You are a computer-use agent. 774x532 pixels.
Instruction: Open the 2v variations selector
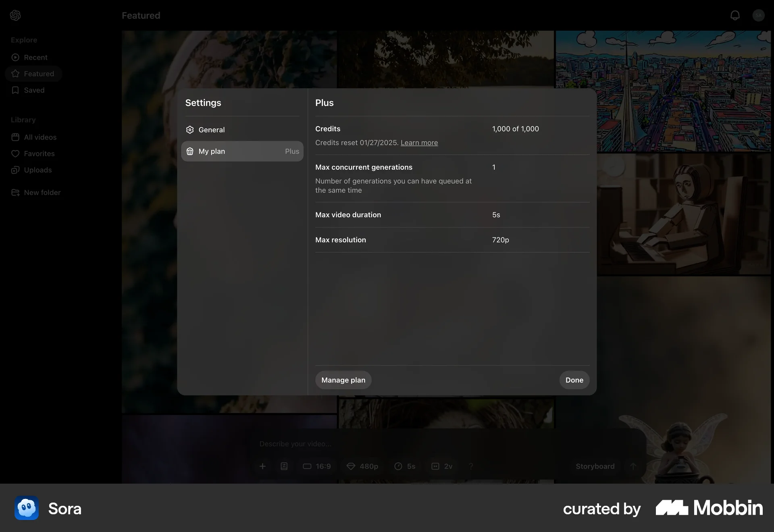442,466
